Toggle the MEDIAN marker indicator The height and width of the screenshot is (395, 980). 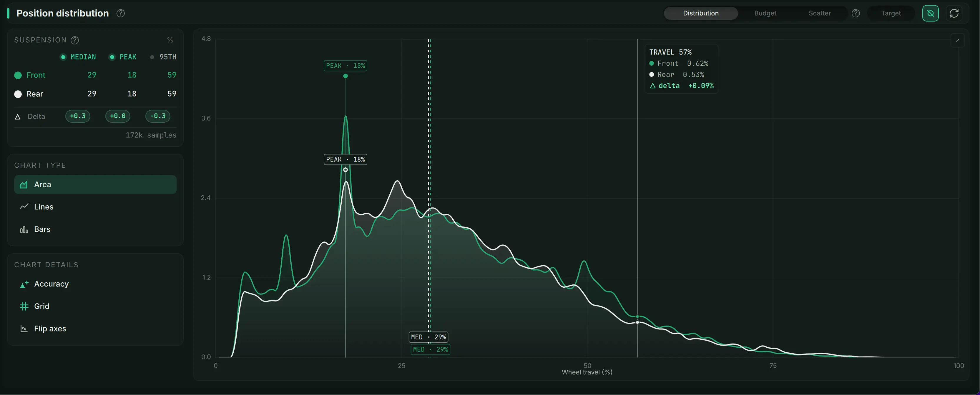[x=78, y=57]
